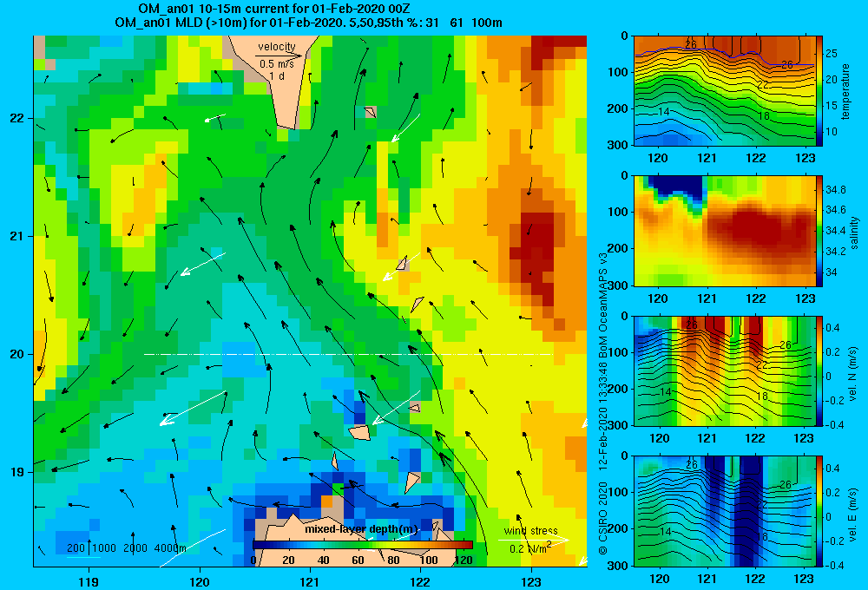Click the "wind stress" legend label

[530, 530]
